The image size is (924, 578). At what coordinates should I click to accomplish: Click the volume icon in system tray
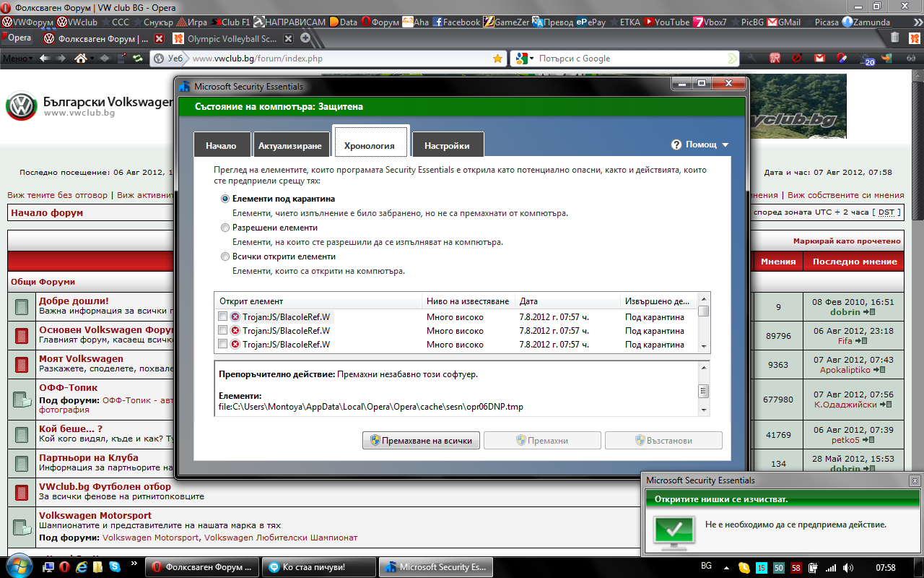(848, 567)
